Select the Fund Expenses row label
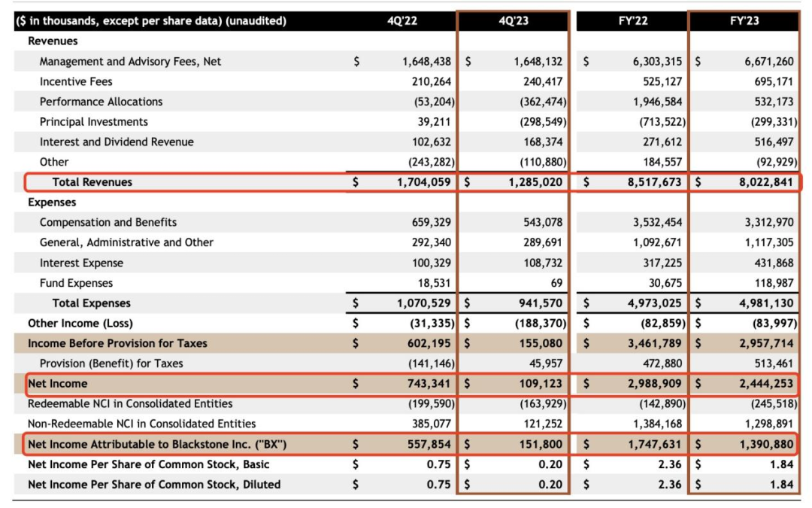 76,283
